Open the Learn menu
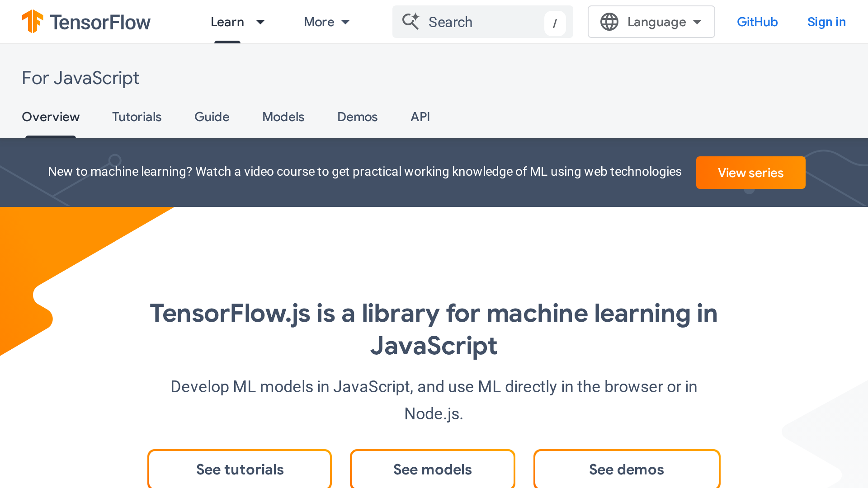Screen dimensions: 868x488 pos(227,22)
